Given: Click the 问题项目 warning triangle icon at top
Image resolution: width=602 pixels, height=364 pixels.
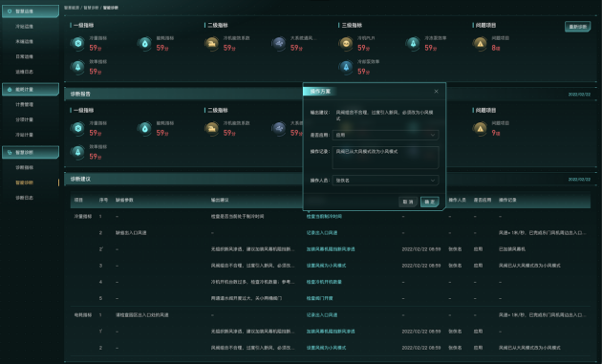Looking at the screenshot, I should click(x=480, y=43).
